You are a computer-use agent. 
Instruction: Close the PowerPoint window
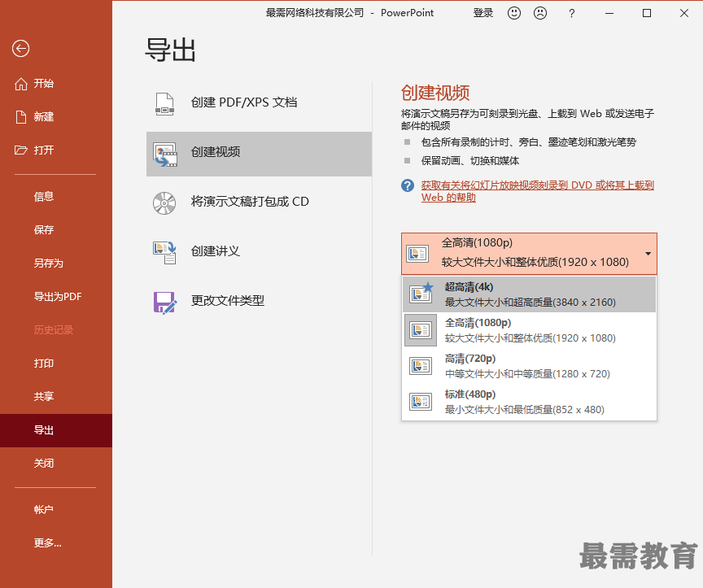click(683, 14)
